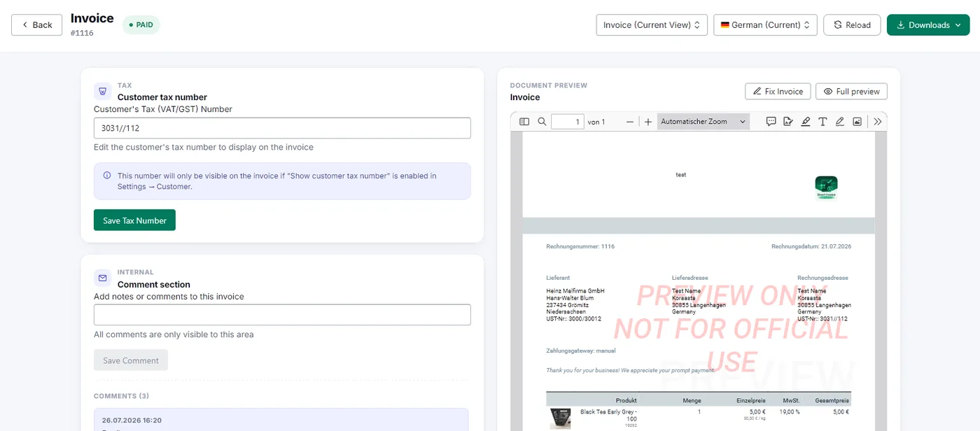Zoom out of the PDF preview

tap(630, 122)
